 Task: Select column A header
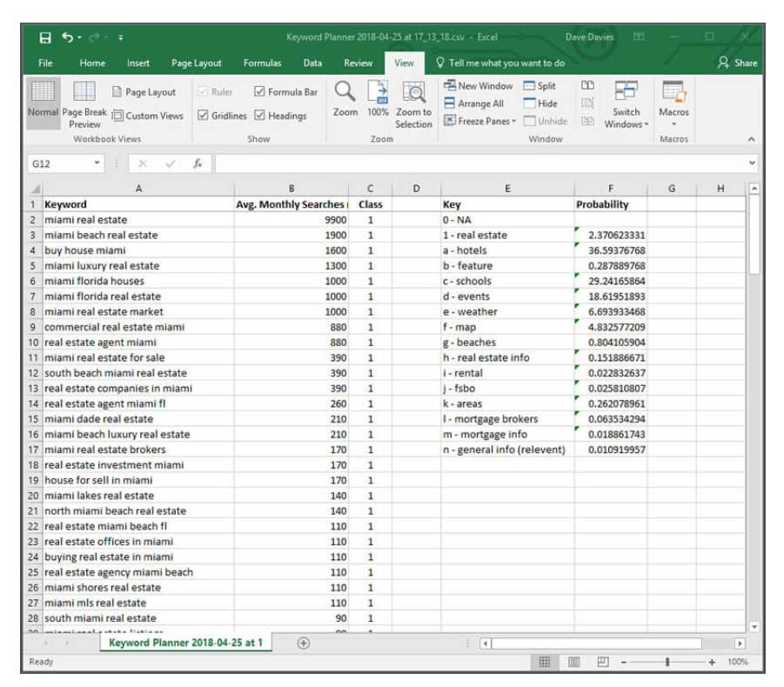(138, 189)
